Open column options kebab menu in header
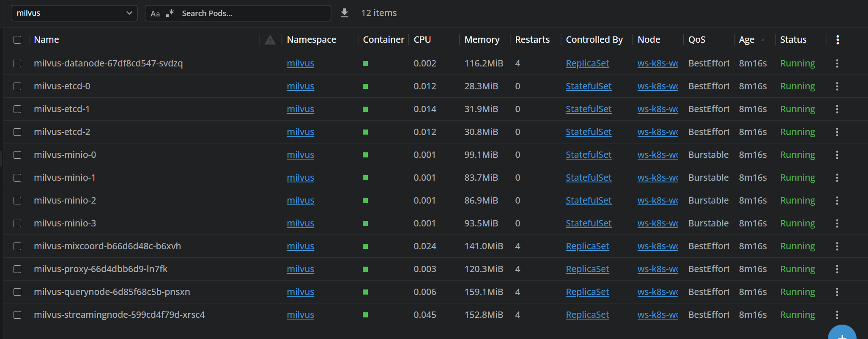 point(837,40)
